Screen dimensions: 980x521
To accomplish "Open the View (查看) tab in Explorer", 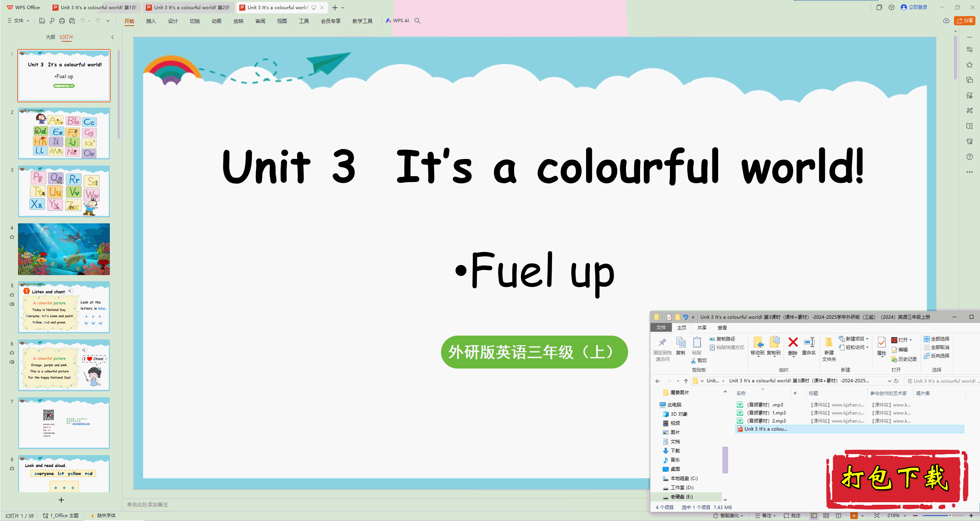I will coord(722,328).
